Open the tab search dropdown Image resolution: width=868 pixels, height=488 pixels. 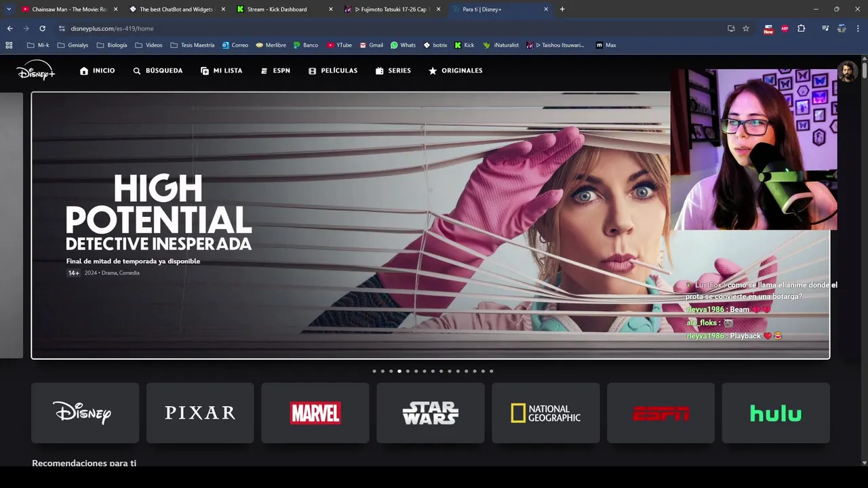point(9,9)
